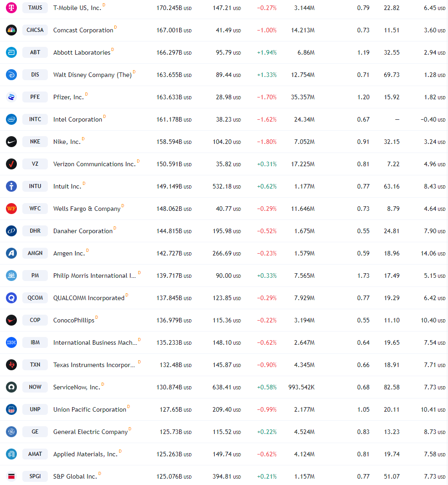Image resolution: width=448 pixels, height=485 pixels.
Task: Select the INTU ticker badge
Action: 35,186
